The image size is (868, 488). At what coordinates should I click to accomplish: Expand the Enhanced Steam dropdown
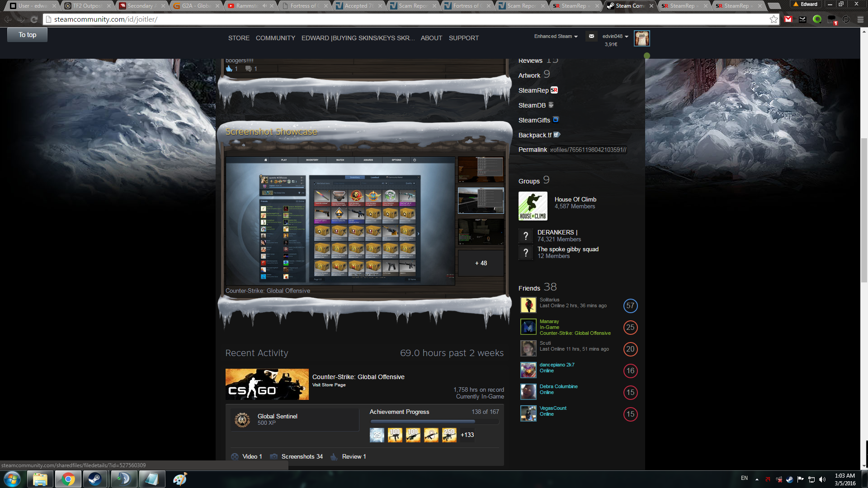click(x=556, y=36)
